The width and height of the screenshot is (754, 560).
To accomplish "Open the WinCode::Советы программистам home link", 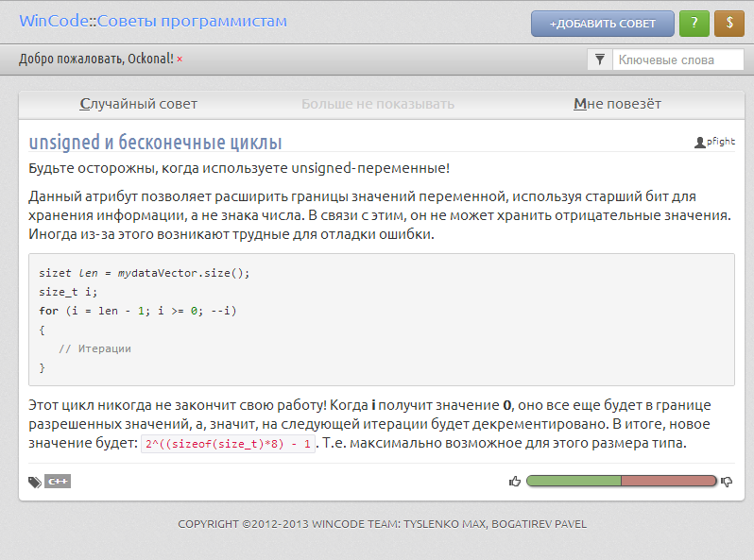I will point(153,22).
